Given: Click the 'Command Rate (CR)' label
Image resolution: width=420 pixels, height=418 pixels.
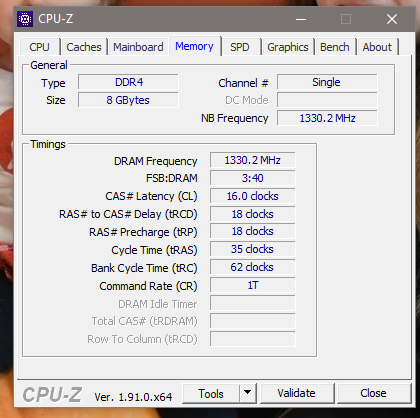Looking at the screenshot, I should (x=148, y=286).
